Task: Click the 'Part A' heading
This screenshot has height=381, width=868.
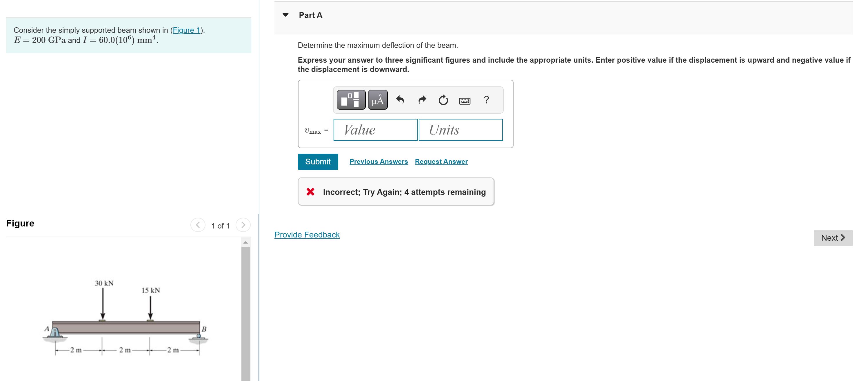Action: [311, 15]
